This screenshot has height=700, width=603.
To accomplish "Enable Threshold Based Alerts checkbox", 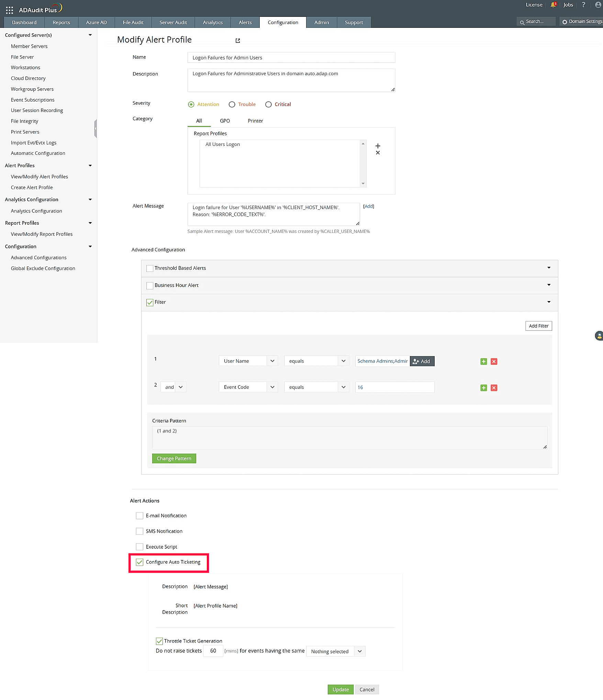I will click(x=149, y=268).
